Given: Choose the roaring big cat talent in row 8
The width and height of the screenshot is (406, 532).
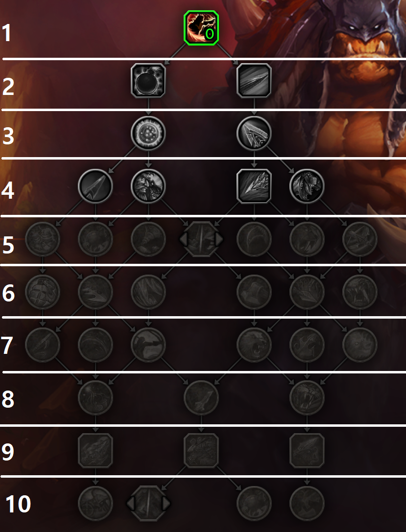Looking at the screenshot, I should tap(307, 397).
